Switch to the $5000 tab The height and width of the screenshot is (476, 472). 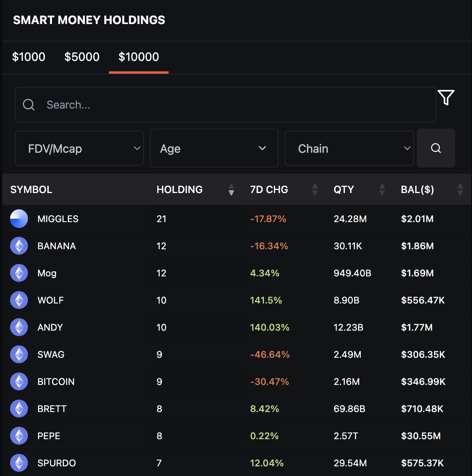click(82, 57)
